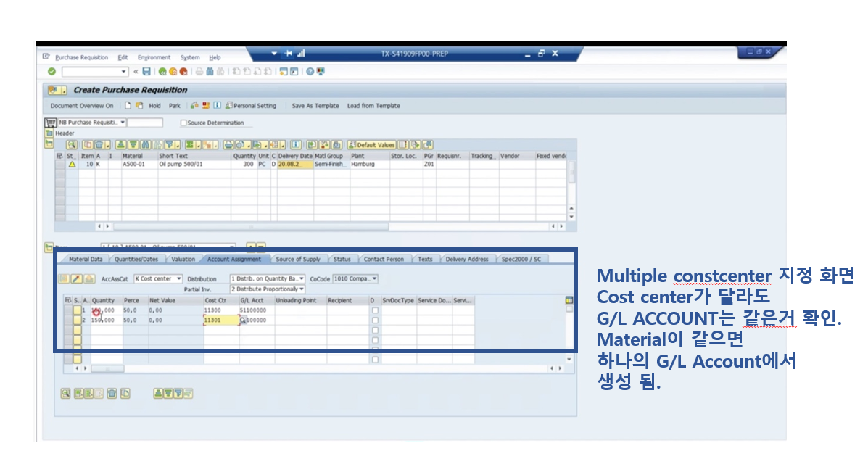This screenshot has width=868, height=451.
Task: Click the Help info icon beside Personal Setting
Action: (x=217, y=105)
